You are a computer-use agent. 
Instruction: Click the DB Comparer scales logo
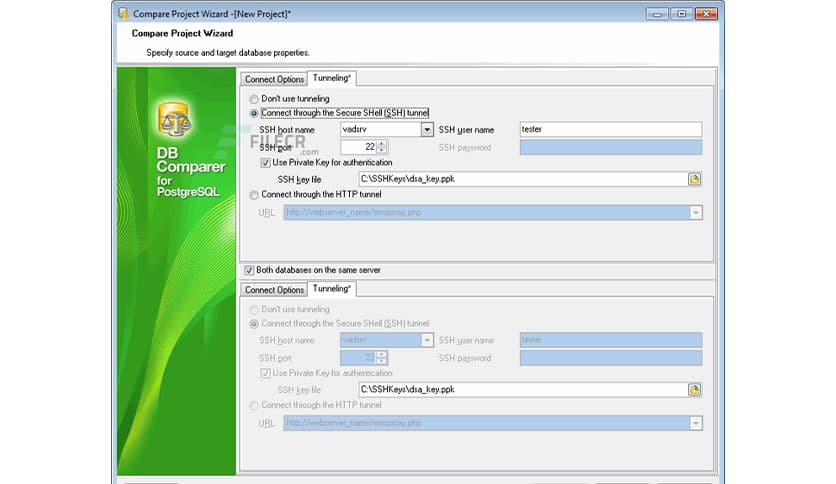pyautogui.click(x=174, y=119)
